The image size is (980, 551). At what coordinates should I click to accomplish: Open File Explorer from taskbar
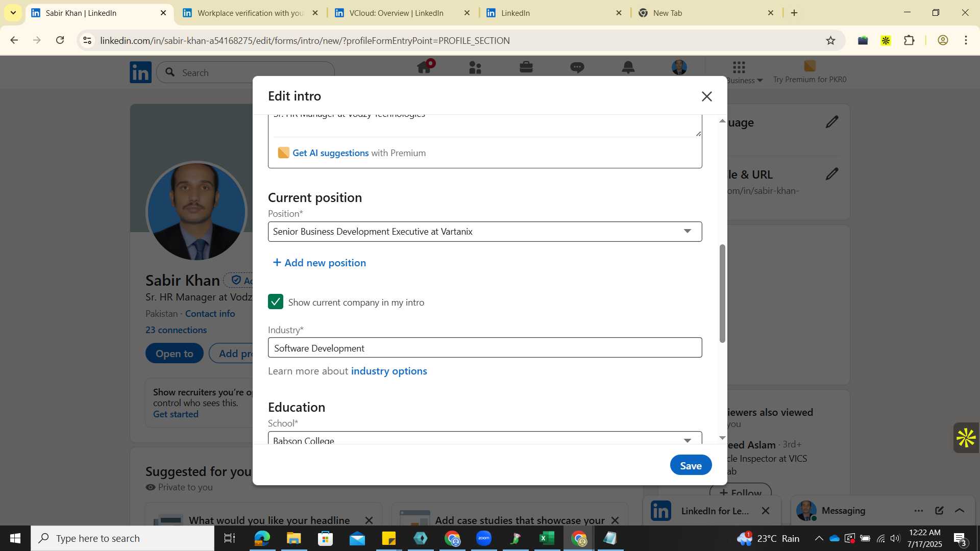[x=294, y=538]
